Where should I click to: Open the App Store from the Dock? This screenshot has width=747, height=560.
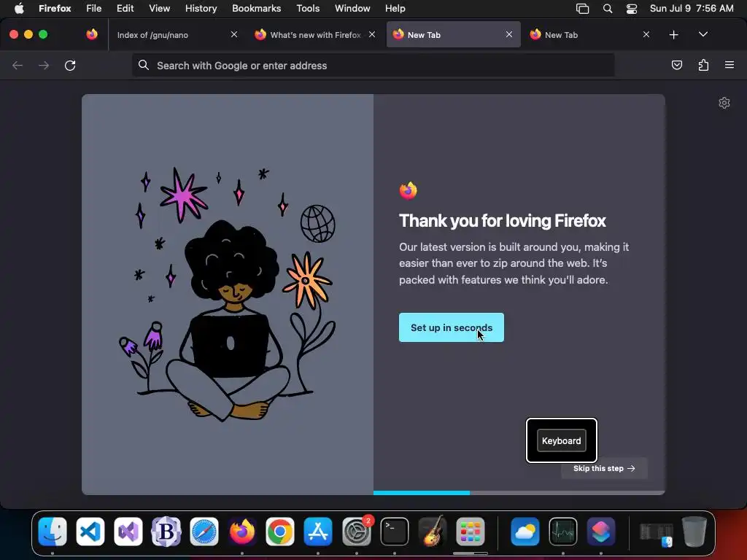point(318,532)
